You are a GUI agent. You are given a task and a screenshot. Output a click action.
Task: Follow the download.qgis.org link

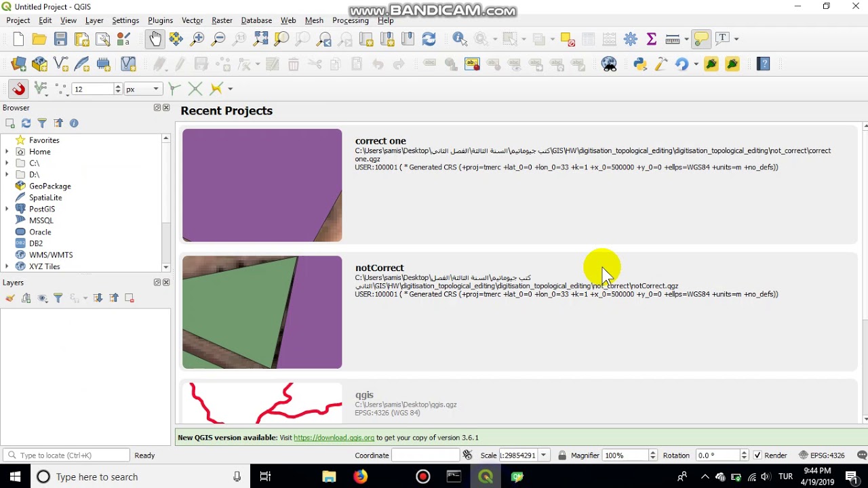(x=334, y=438)
